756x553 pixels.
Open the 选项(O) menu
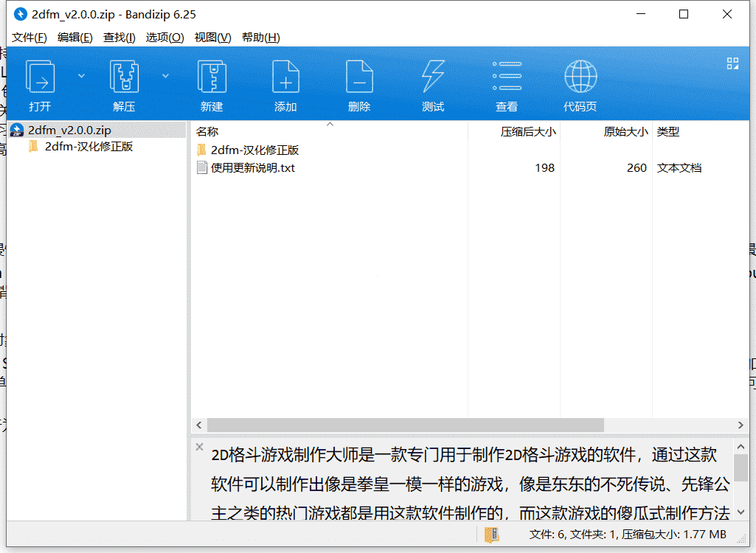pos(164,38)
